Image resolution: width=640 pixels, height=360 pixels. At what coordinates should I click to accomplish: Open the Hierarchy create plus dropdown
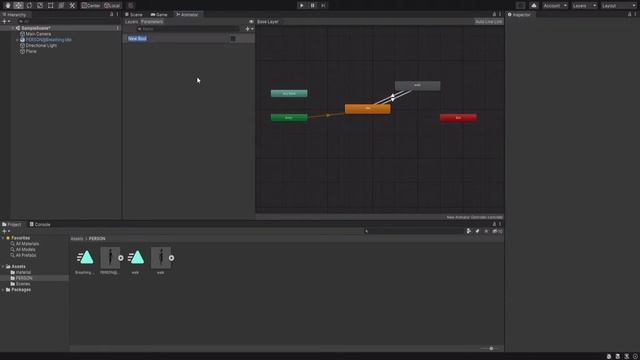click(6, 21)
